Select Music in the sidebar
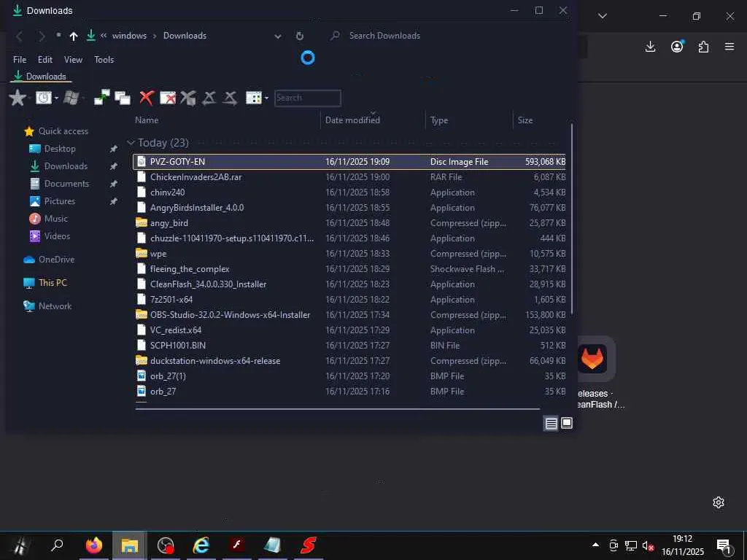Image resolution: width=747 pixels, height=560 pixels. [x=55, y=219]
